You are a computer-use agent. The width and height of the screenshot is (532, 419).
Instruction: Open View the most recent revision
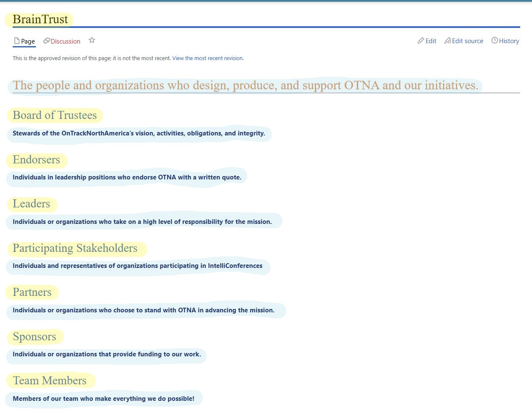208,58
